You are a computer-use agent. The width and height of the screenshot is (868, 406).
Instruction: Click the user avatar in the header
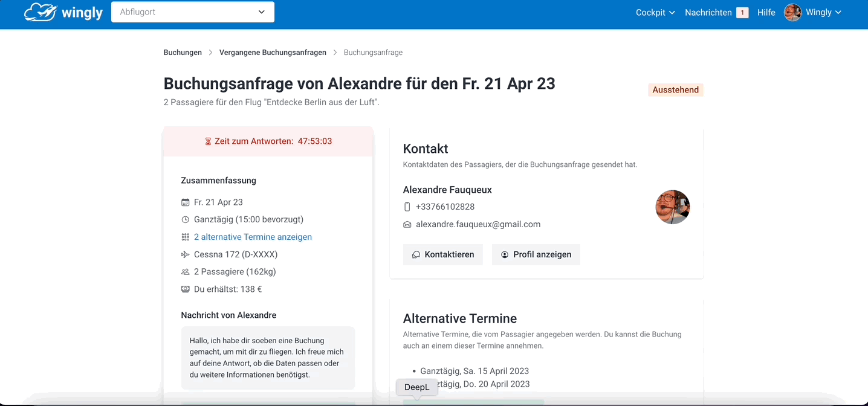pos(793,12)
